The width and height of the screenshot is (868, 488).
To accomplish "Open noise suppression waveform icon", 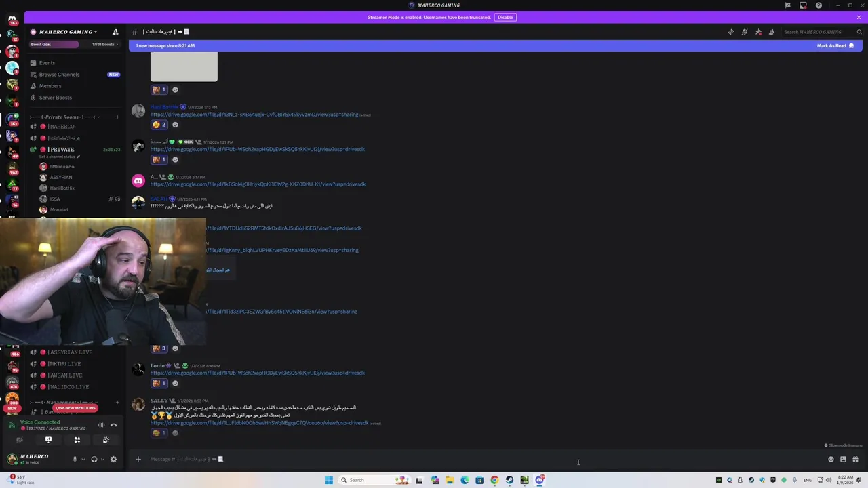I will [x=101, y=425].
